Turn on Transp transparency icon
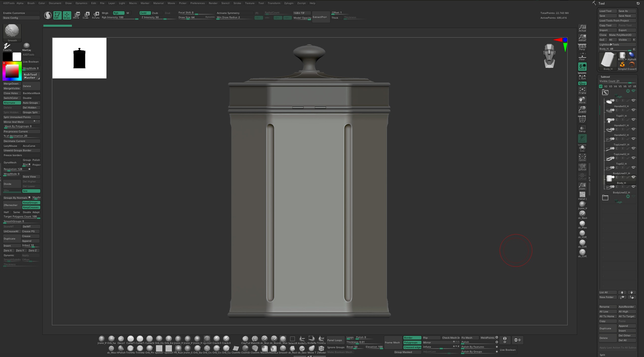 tap(582, 129)
